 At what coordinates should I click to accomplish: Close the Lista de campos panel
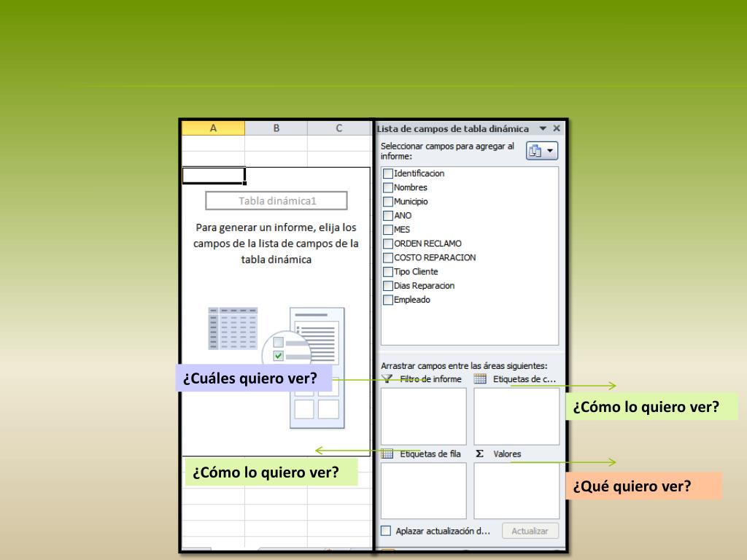click(557, 128)
